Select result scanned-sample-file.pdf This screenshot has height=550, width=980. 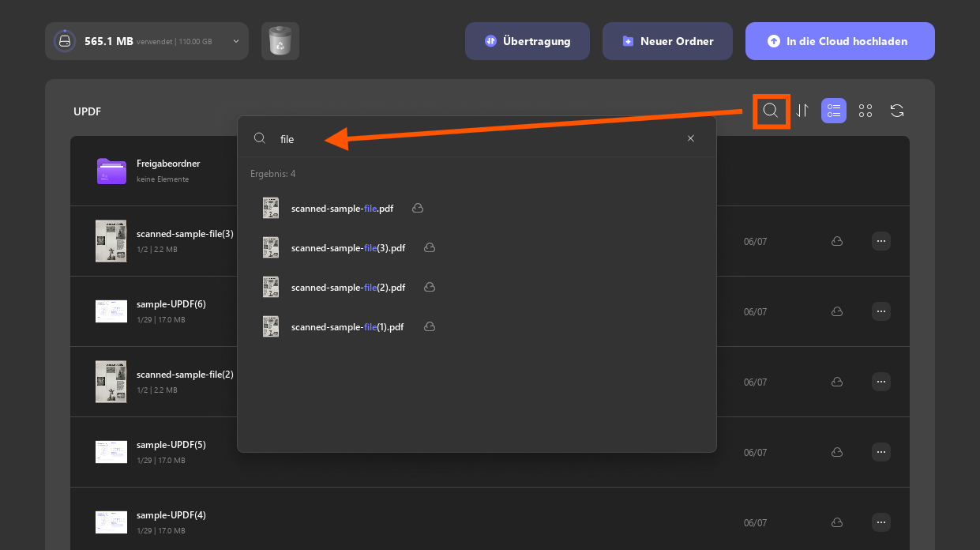pyautogui.click(x=342, y=209)
